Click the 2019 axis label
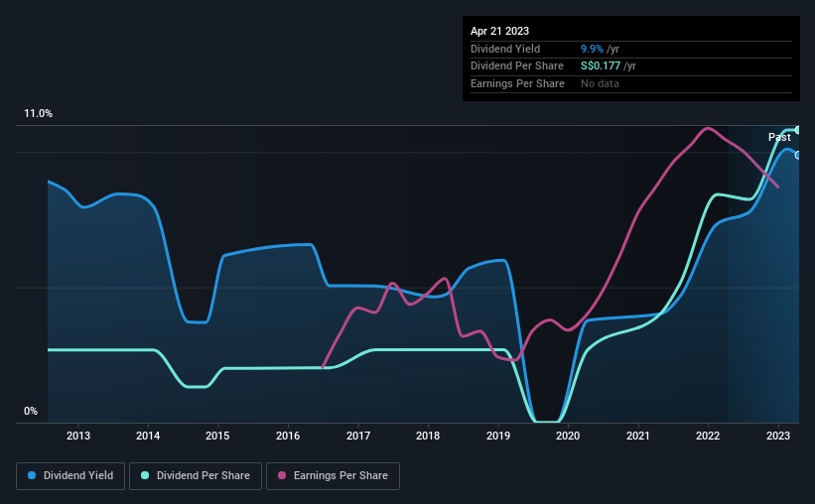The height and width of the screenshot is (504, 815). tap(498, 436)
